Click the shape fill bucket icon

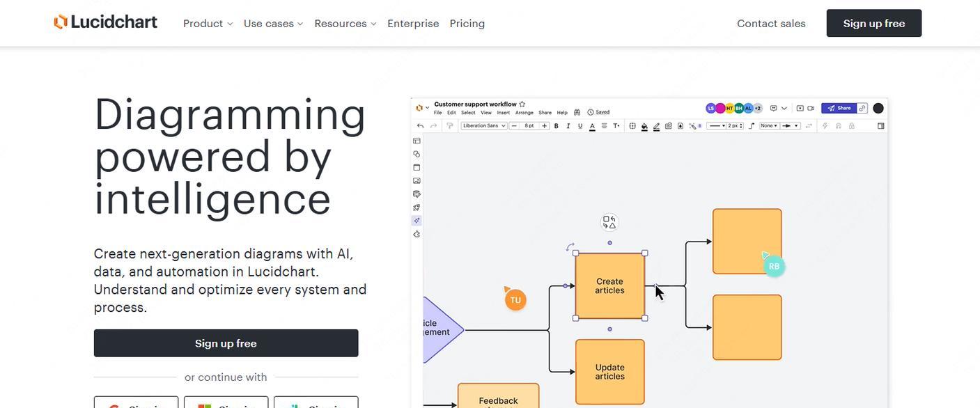coord(644,126)
